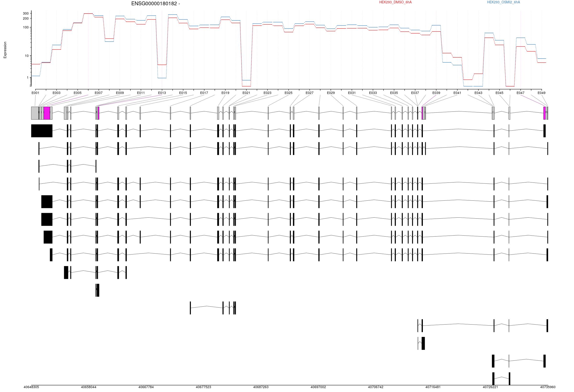
Task: Click genomic coordinate 40667784
Action: click(x=146, y=387)
